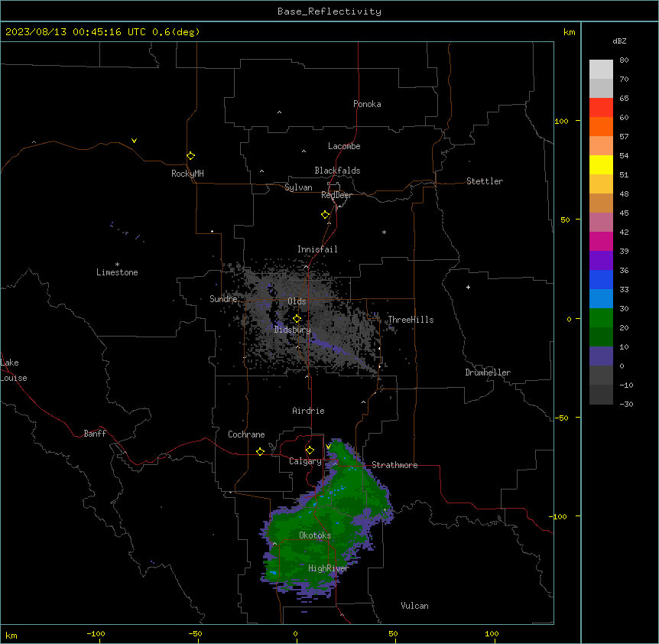The height and width of the screenshot is (644, 659).
Task: Click the Olds town label
Action: point(297,301)
